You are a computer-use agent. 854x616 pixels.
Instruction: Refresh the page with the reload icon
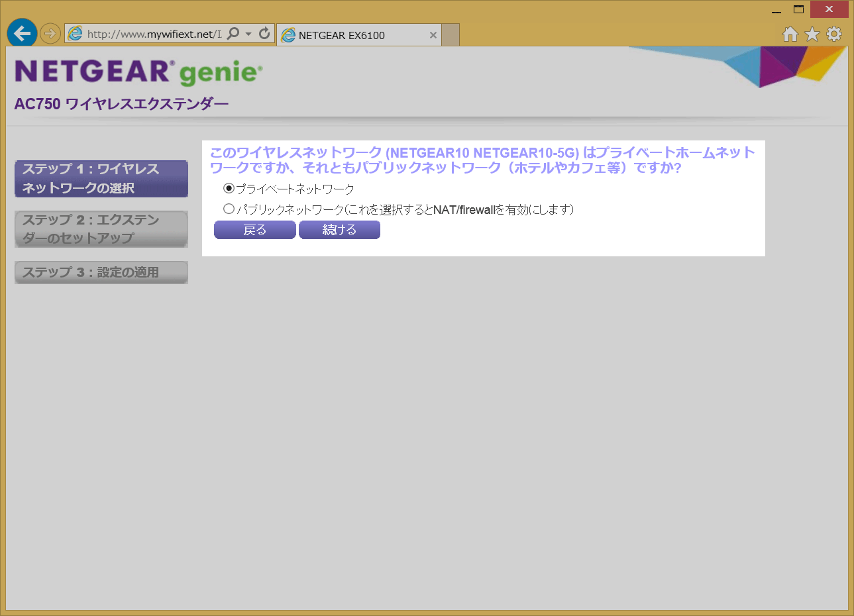[x=264, y=33]
